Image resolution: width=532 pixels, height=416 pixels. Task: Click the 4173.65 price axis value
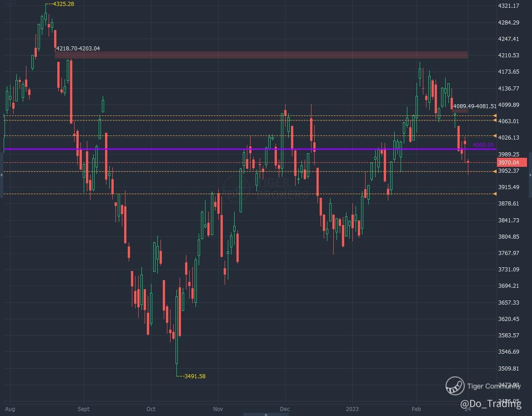coord(509,71)
